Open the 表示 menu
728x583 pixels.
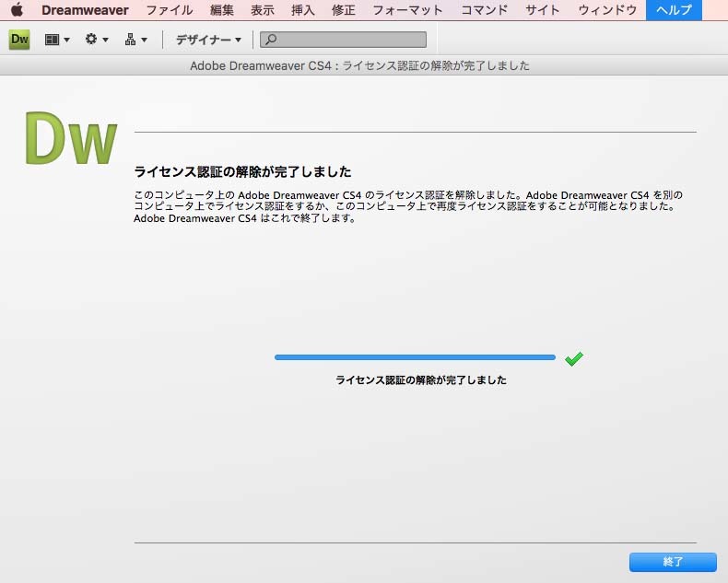[263, 10]
